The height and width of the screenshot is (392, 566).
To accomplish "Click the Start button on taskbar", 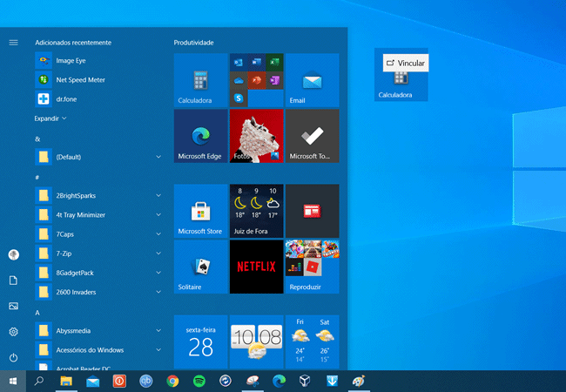I will pos(13,381).
